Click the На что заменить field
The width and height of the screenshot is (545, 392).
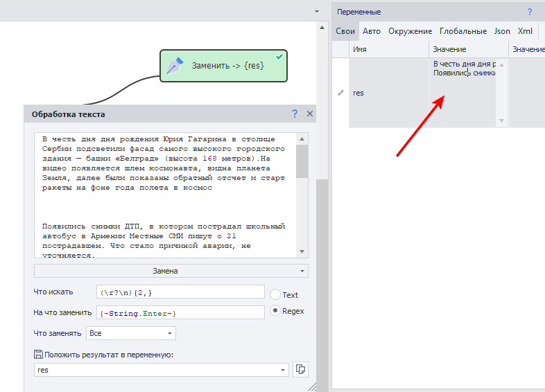180,313
